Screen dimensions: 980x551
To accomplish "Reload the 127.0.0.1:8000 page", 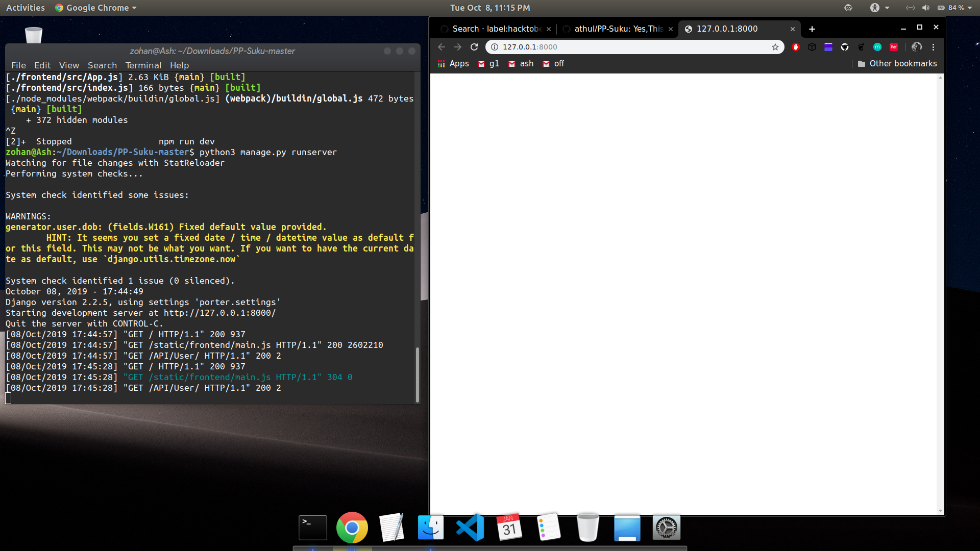I will click(474, 47).
